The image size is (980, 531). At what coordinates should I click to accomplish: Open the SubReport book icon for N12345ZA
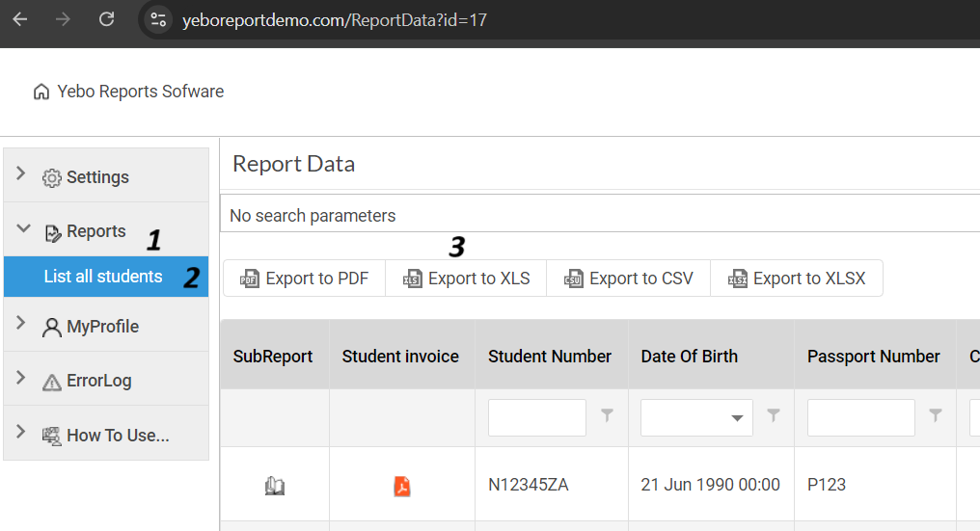275,486
